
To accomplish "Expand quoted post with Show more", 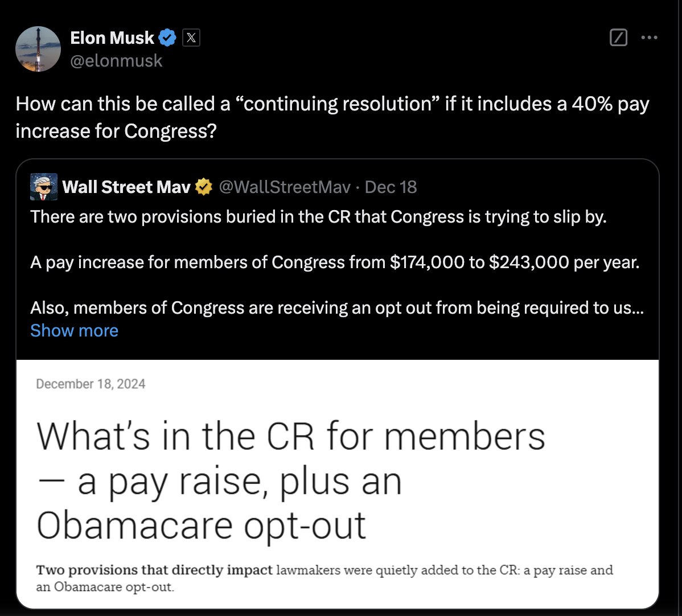I will pos(75,331).
